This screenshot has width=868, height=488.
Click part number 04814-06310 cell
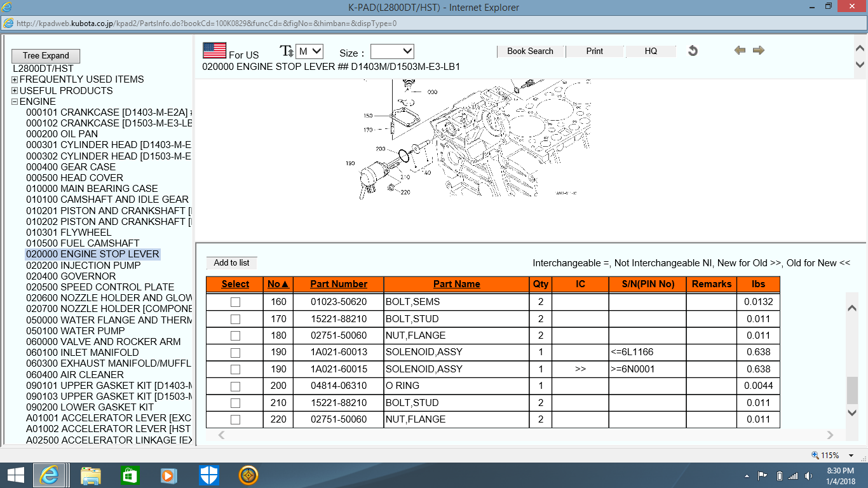tap(339, 386)
